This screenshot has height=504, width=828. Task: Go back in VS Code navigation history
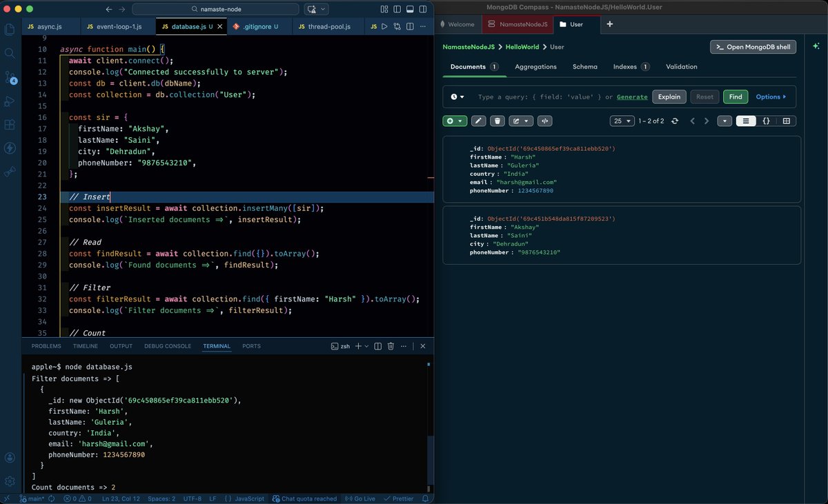(x=109, y=10)
